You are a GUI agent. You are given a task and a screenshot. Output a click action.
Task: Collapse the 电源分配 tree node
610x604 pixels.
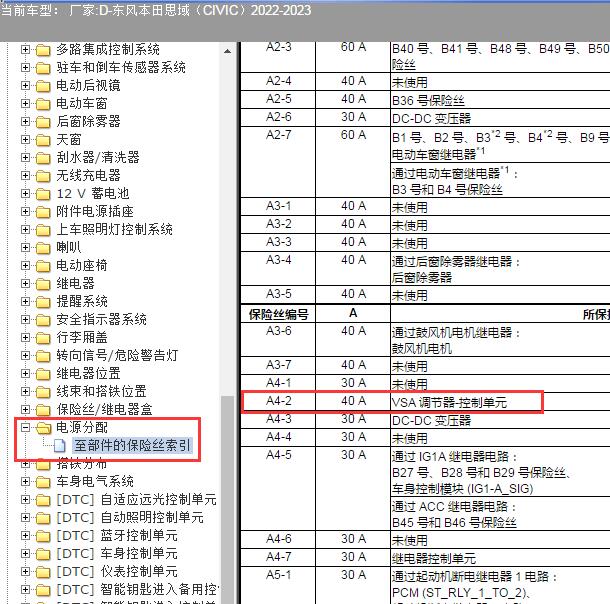click(25, 427)
